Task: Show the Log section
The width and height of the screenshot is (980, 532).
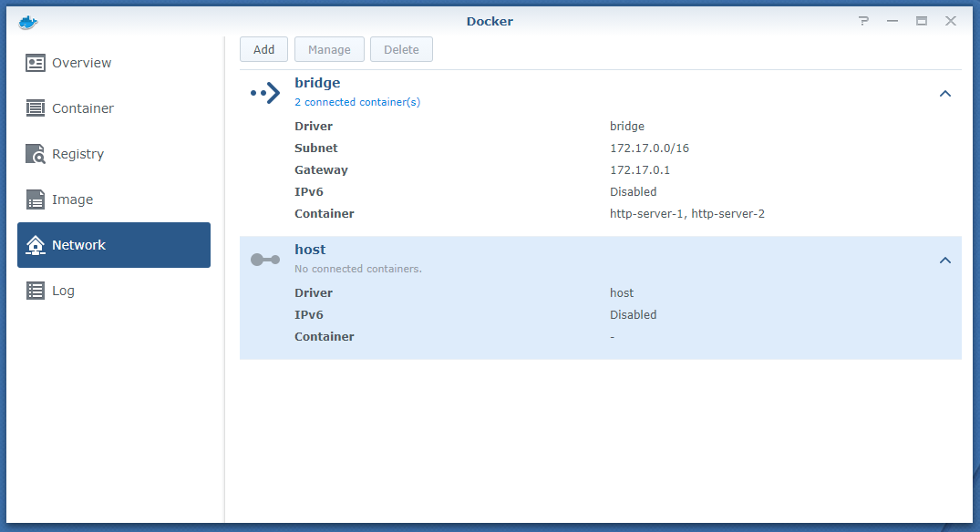Action: [114, 291]
